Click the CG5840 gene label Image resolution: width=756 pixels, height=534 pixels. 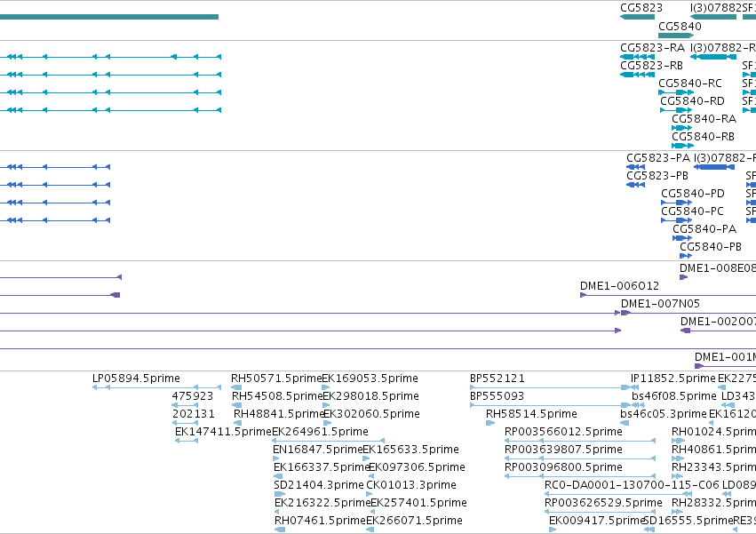coord(680,26)
